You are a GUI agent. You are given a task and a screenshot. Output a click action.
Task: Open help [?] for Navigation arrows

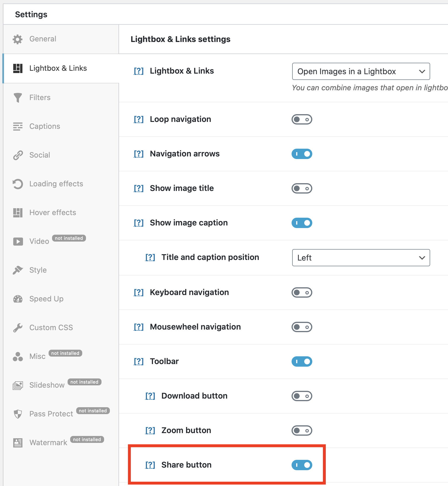(139, 154)
